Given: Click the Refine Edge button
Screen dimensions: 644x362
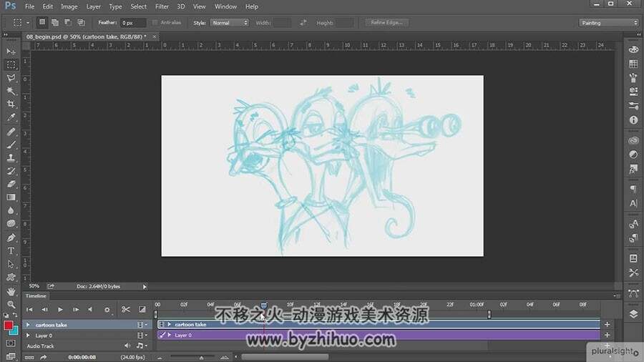Looking at the screenshot, I should (x=386, y=23).
